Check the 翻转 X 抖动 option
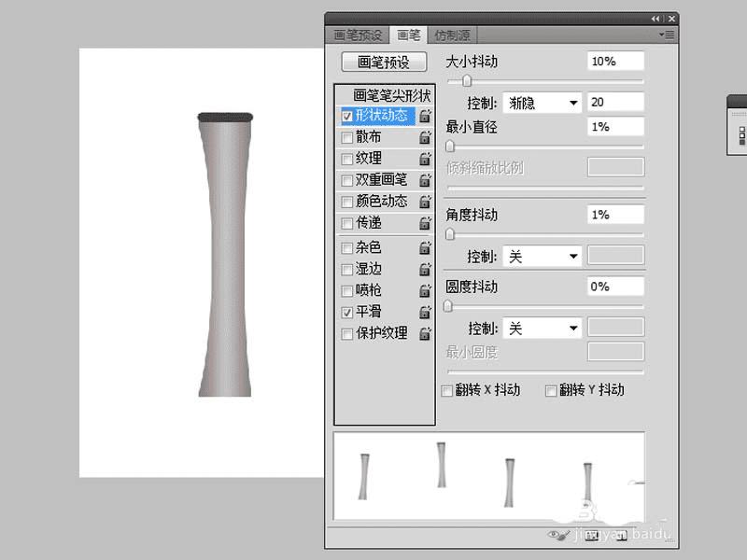Screen dimensions: 747x560 point(447,391)
